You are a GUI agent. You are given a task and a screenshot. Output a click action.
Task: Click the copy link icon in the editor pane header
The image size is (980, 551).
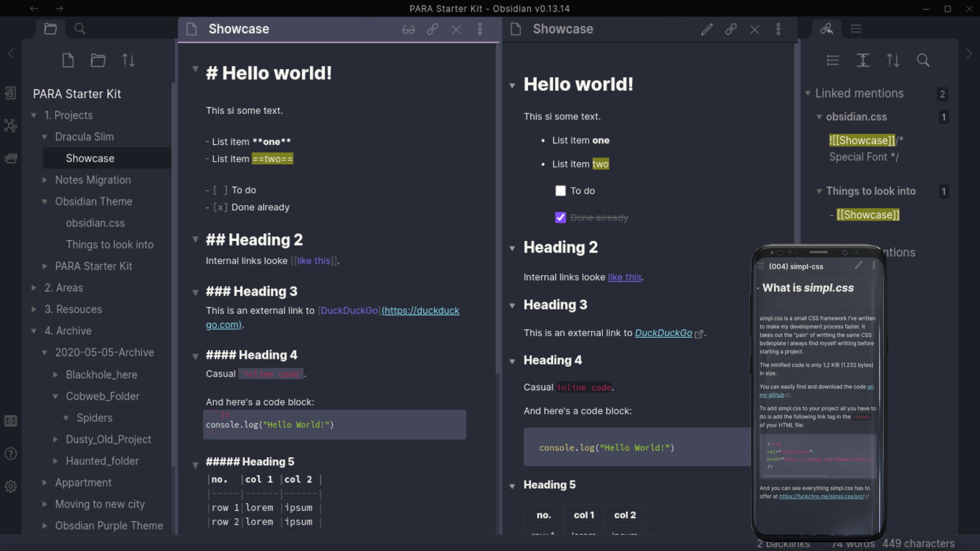click(432, 30)
